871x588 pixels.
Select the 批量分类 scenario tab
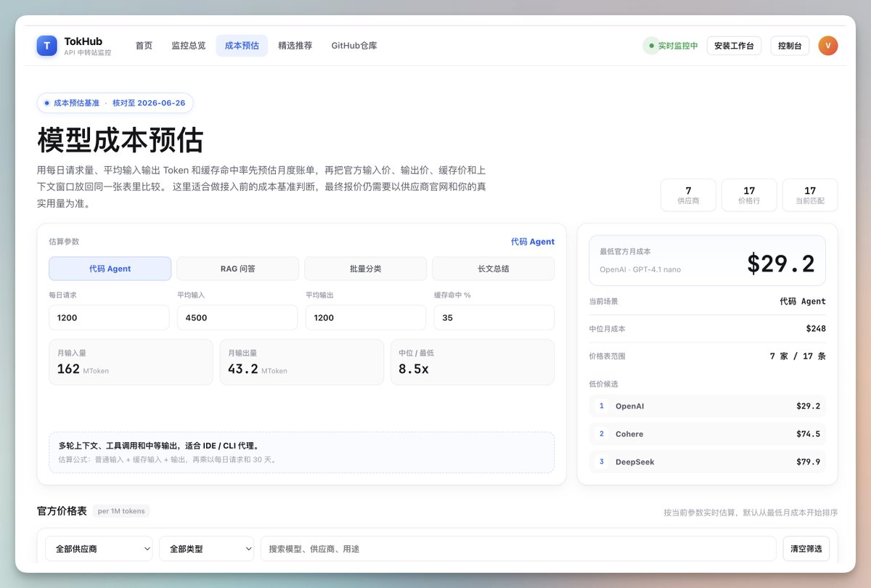click(365, 269)
